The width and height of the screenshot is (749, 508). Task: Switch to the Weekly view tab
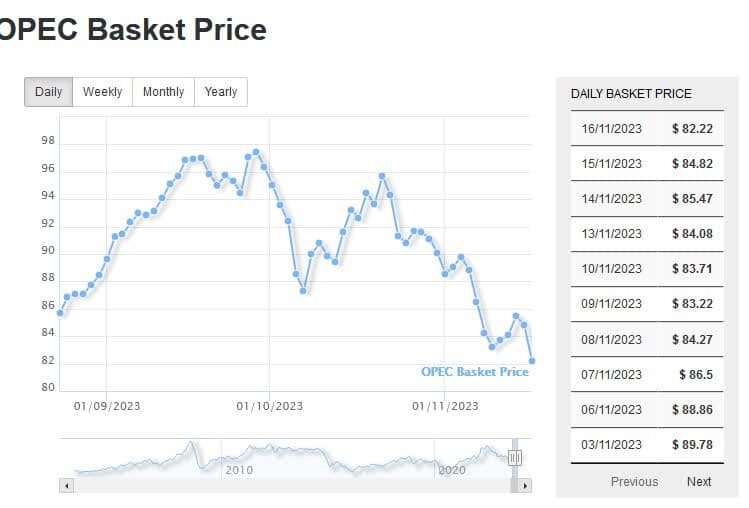[x=102, y=92]
